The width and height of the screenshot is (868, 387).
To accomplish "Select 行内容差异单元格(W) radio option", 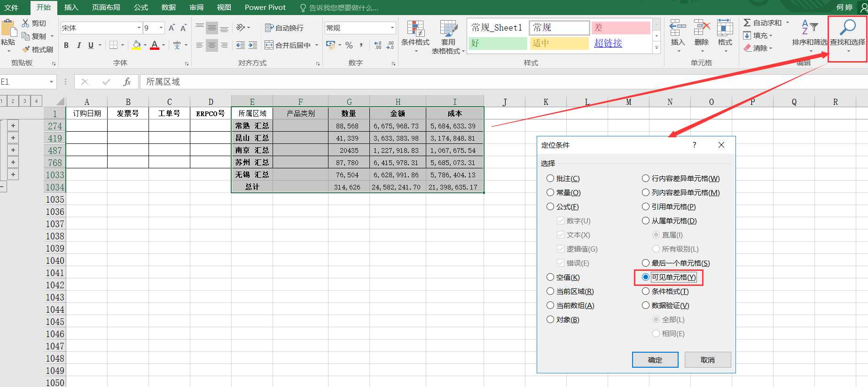I will point(646,179).
